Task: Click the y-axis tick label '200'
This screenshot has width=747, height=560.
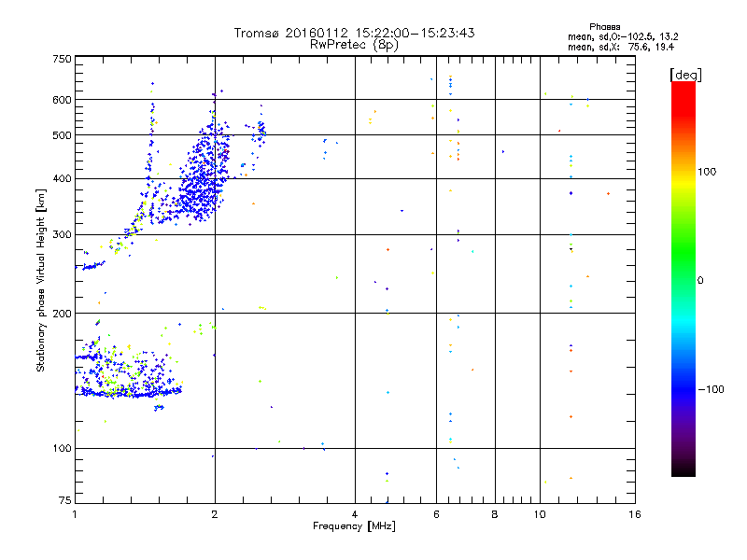Action: [x=62, y=314]
